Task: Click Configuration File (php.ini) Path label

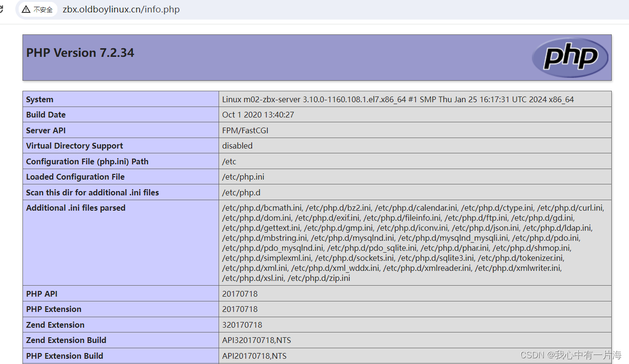Action: [87, 161]
